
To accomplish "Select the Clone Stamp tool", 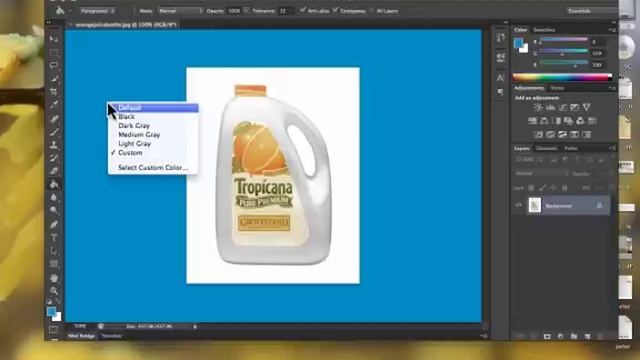I will pos(53,145).
